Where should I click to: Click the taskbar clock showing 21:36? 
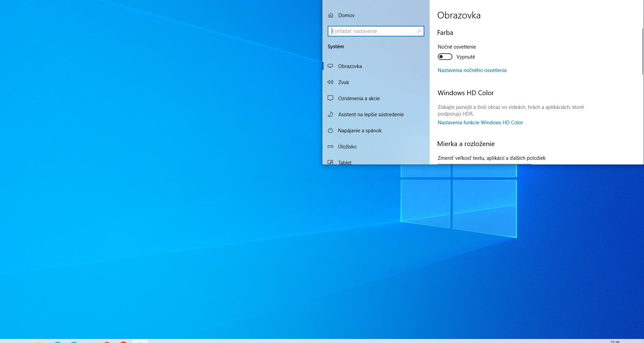[x=615, y=341]
